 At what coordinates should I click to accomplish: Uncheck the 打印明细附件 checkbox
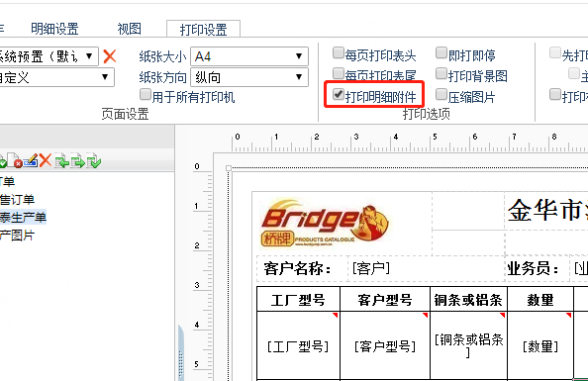pos(339,94)
